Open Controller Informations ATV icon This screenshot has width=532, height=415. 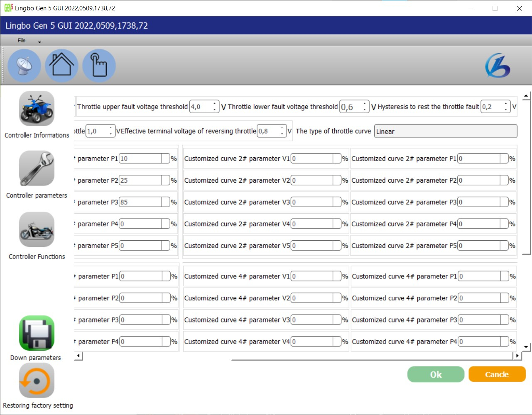[37, 109]
